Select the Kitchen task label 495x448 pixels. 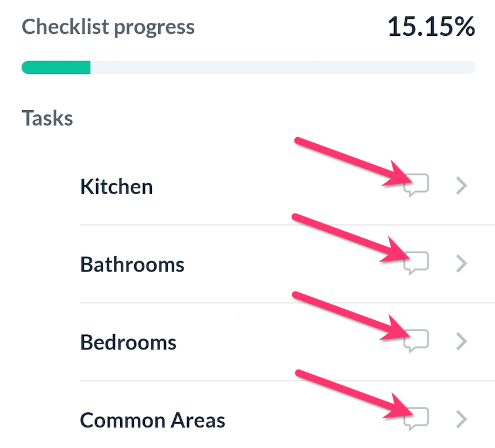pyautogui.click(x=116, y=186)
